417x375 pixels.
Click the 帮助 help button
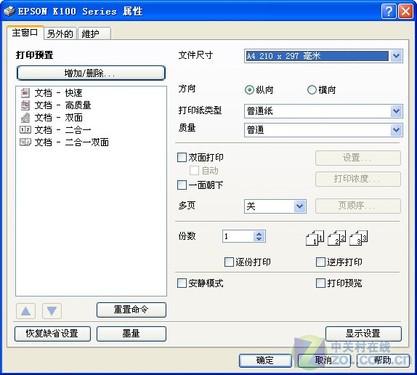[x=383, y=361]
